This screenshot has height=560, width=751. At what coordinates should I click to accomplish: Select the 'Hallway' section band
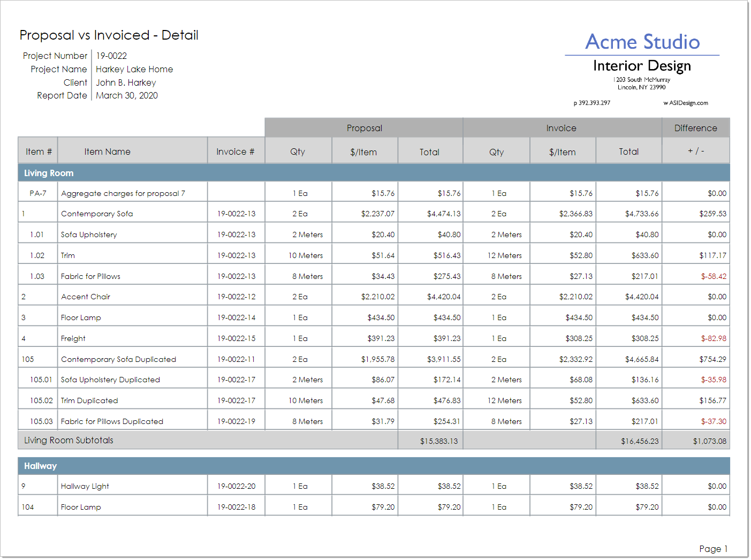pos(374,466)
